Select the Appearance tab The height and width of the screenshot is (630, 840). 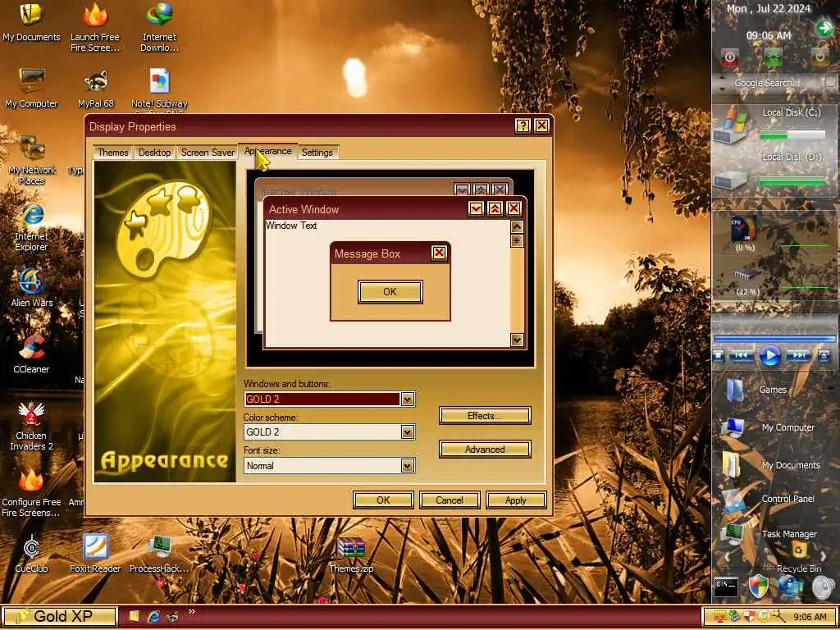coord(268,151)
